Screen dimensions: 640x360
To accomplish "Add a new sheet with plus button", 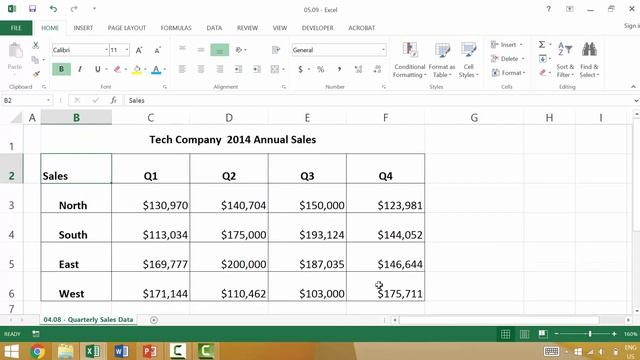I will tap(154, 320).
